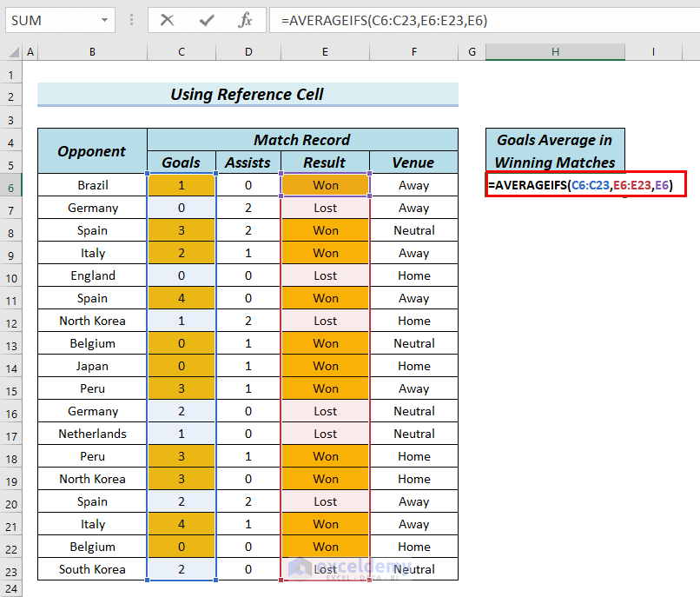
Task: Click into the formula bar text
Action: pos(484,20)
